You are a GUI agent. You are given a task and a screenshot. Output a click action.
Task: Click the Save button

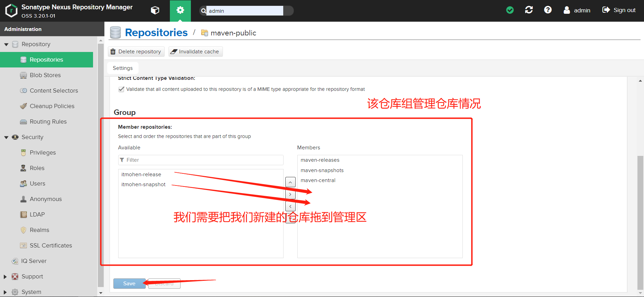pos(129,284)
